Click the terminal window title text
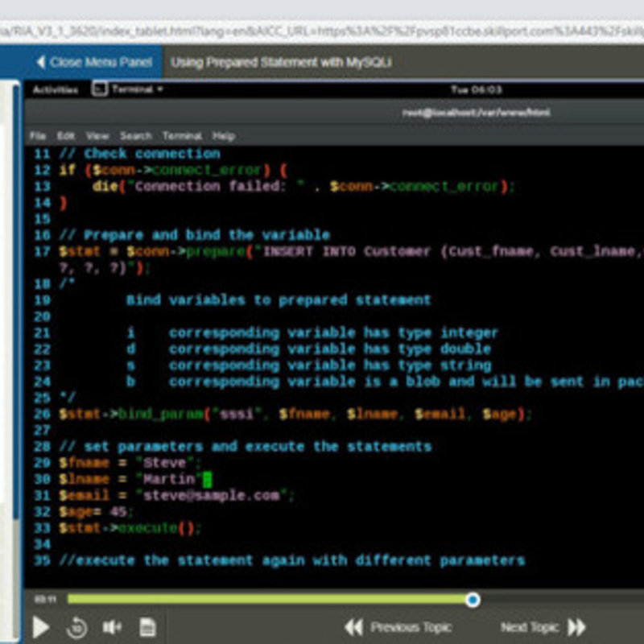 tap(476, 113)
